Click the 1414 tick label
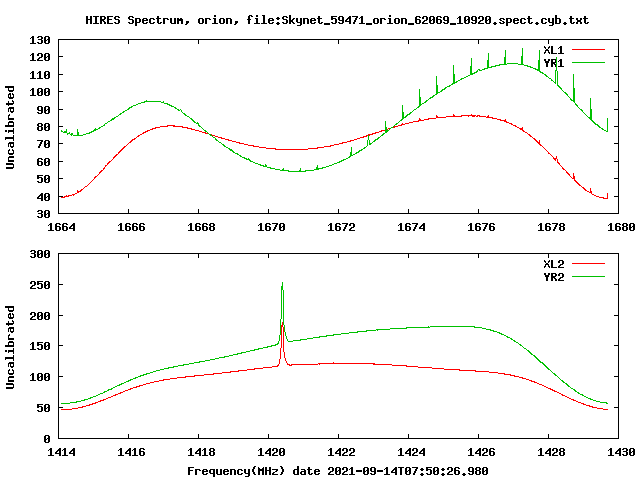 click(61, 452)
